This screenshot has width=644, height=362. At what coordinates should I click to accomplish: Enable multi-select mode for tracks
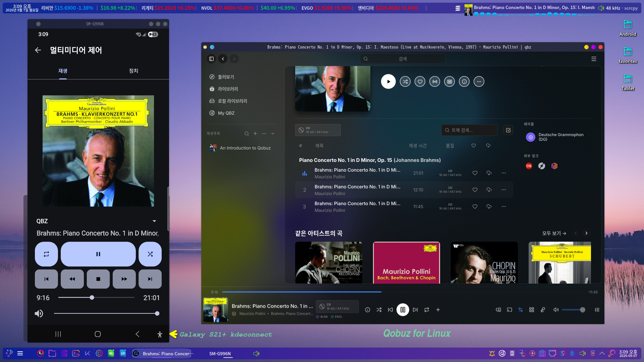[x=508, y=130]
